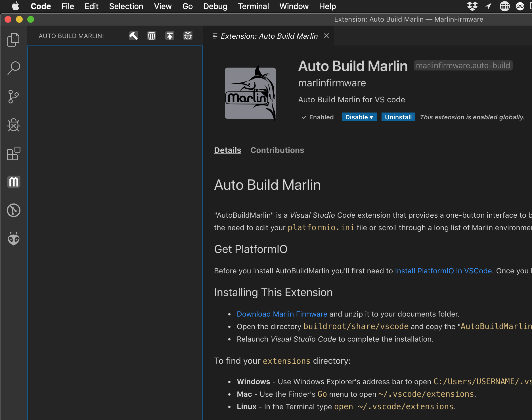Click the Enabled status label
This screenshot has height=420, width=532.
click(x=318, y=117)
